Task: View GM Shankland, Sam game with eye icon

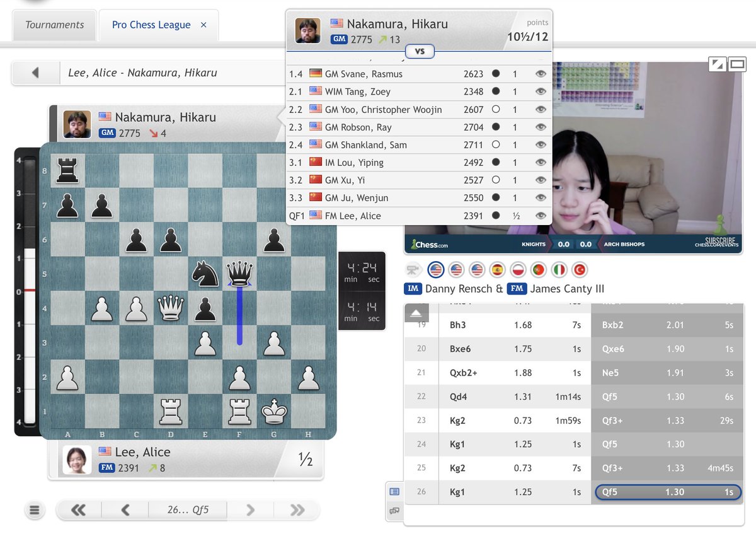Action: (x=540, y=144)
